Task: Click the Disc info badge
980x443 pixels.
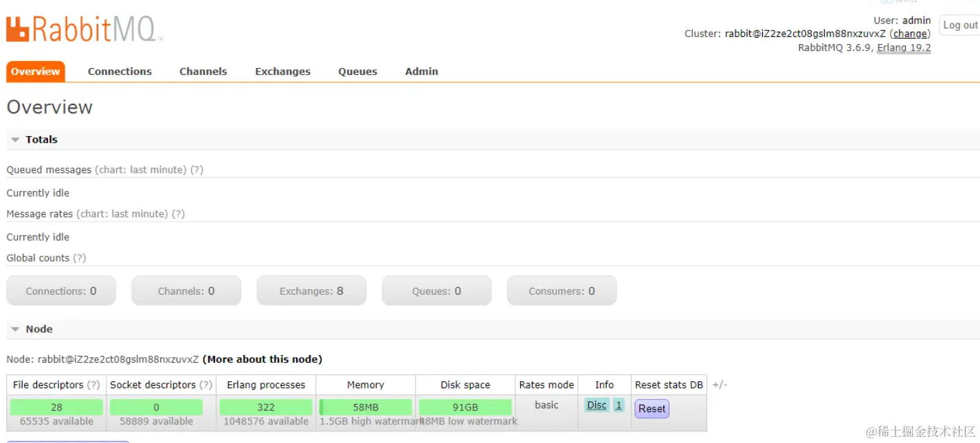Action: [597, 405]
